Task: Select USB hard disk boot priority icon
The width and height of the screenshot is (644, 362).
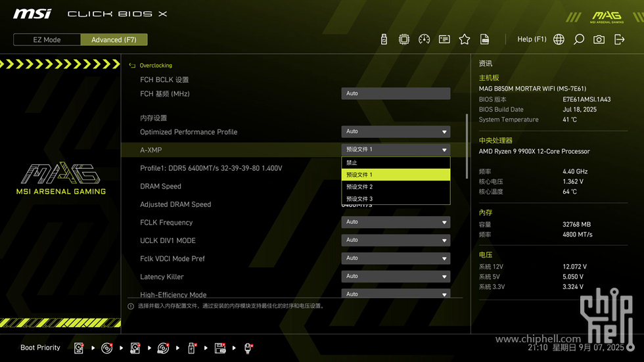Action: tap(135, 348)
